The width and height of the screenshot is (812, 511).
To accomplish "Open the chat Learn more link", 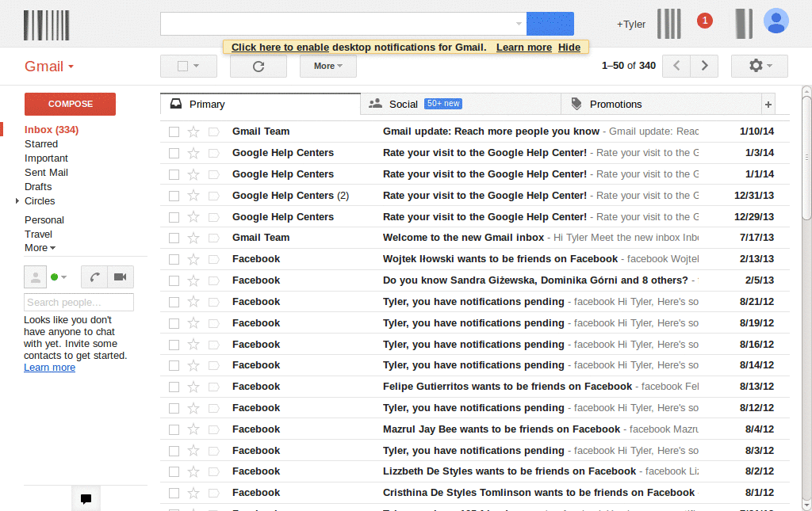I will pos(49,368).
